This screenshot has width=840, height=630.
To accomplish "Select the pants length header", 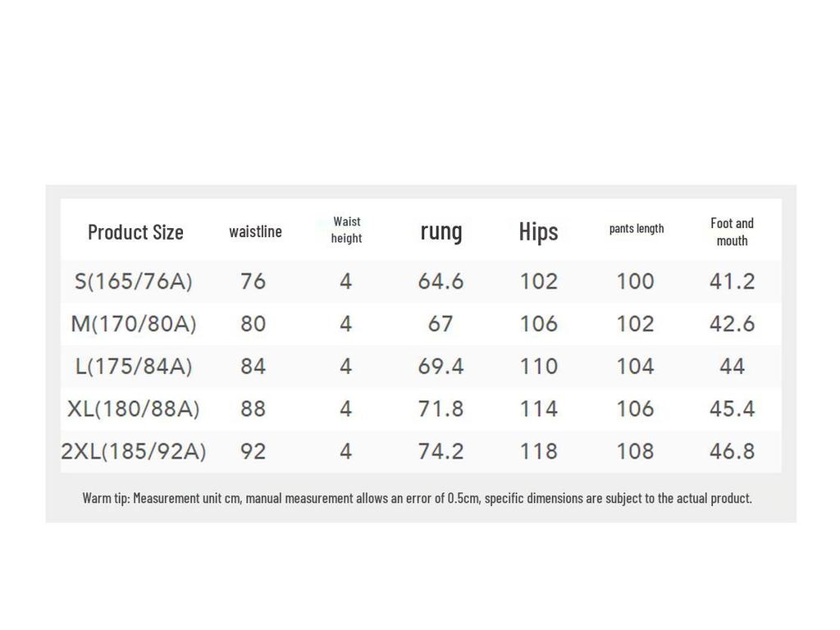I will click(x=637, y=228).
